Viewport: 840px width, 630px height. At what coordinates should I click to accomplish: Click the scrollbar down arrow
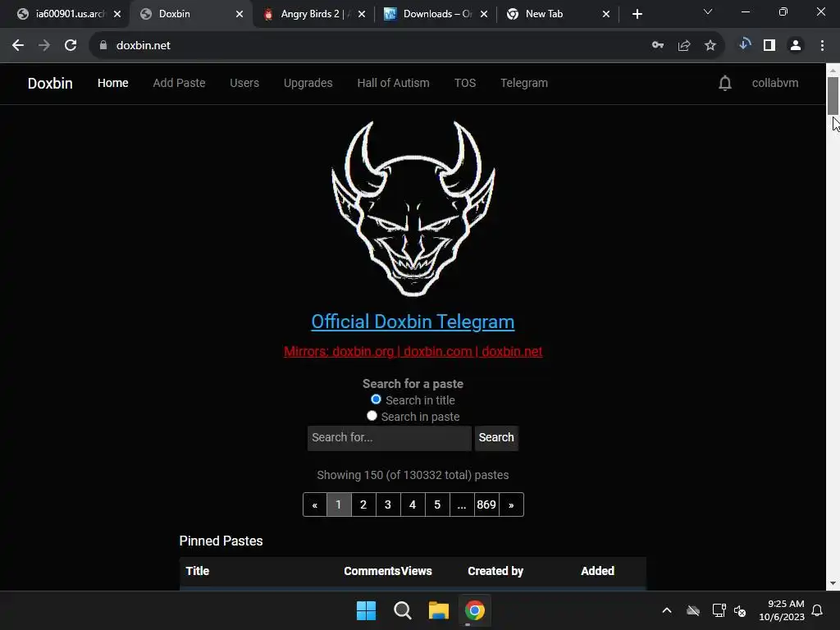point(833,583)
